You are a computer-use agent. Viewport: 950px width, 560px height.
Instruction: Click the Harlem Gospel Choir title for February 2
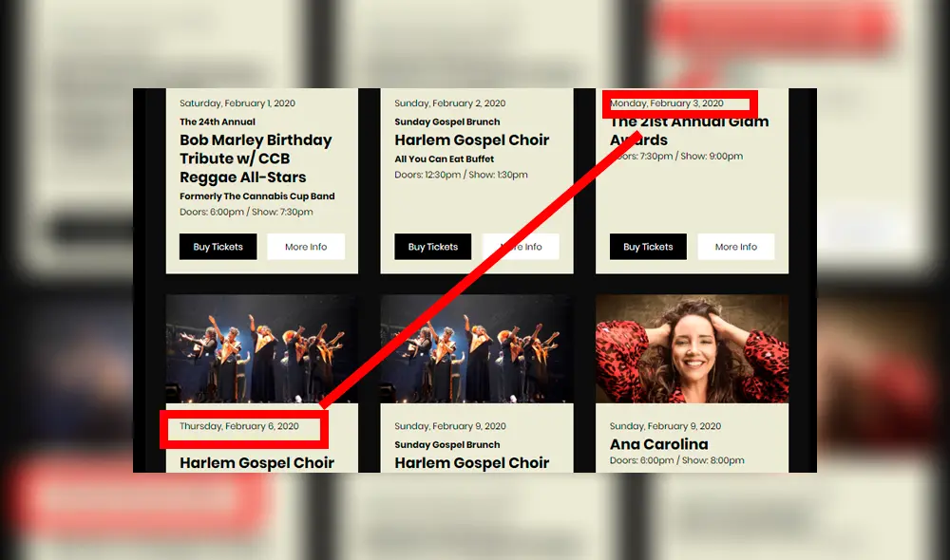(x=471, y=140)
